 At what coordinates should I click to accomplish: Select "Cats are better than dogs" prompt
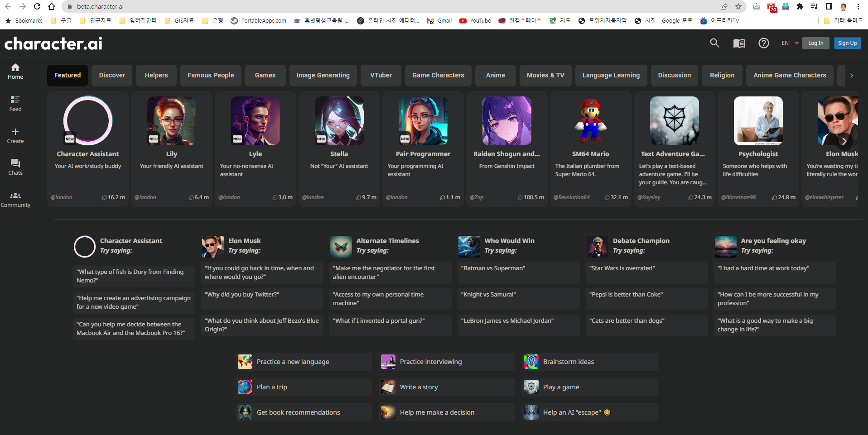click(646, 325)
